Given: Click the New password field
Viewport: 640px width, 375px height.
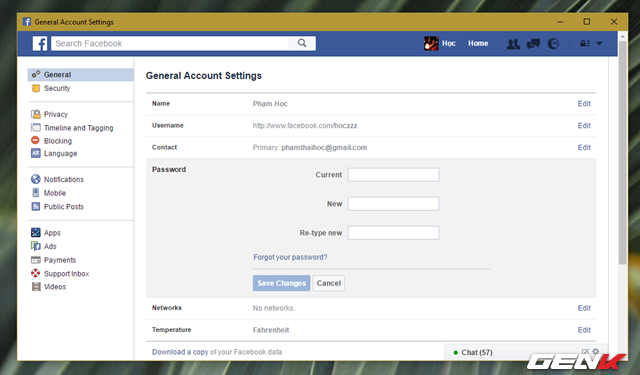Looking at the screenshot, I should click(x=393, y=204).
